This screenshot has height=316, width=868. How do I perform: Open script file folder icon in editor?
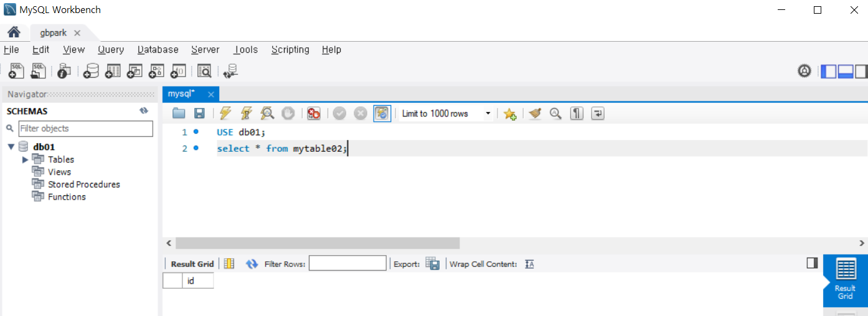click(179, 113)
